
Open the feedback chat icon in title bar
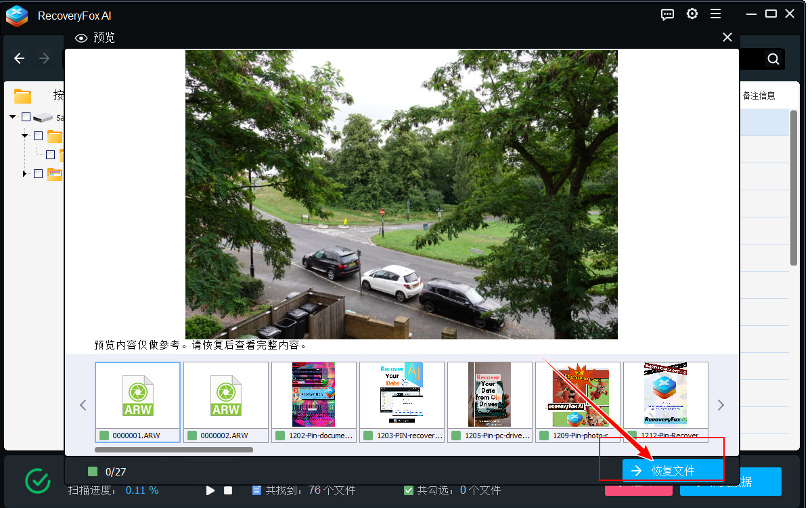[x=667, y=14]
